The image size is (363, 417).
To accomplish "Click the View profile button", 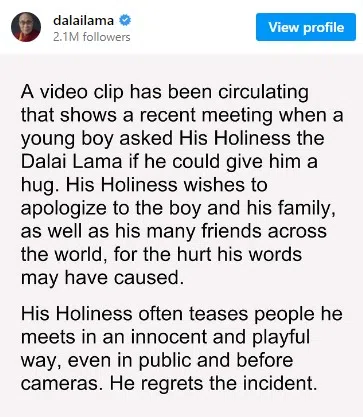I will click(306, 27).
